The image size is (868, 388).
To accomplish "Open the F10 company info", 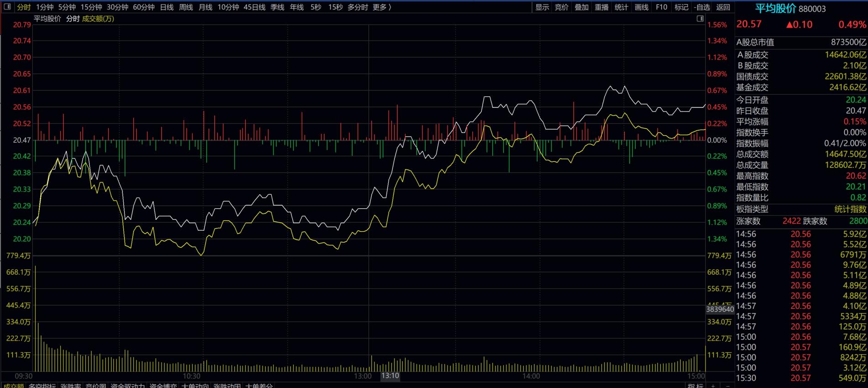I will point(661,7).
